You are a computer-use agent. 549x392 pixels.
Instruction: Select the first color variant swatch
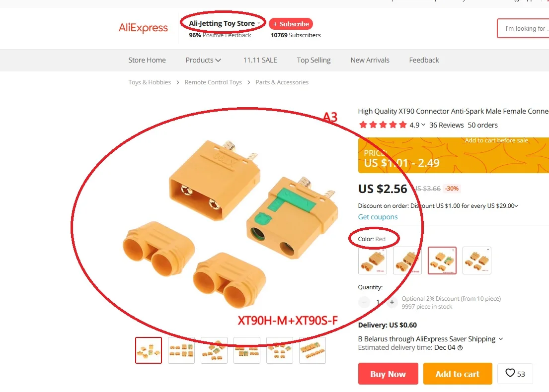[x=373, y=261]
